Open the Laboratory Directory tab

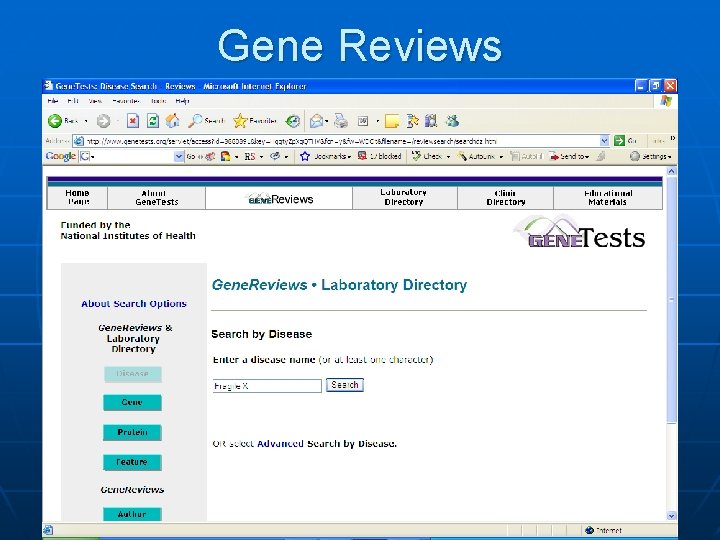pos(404,197)
